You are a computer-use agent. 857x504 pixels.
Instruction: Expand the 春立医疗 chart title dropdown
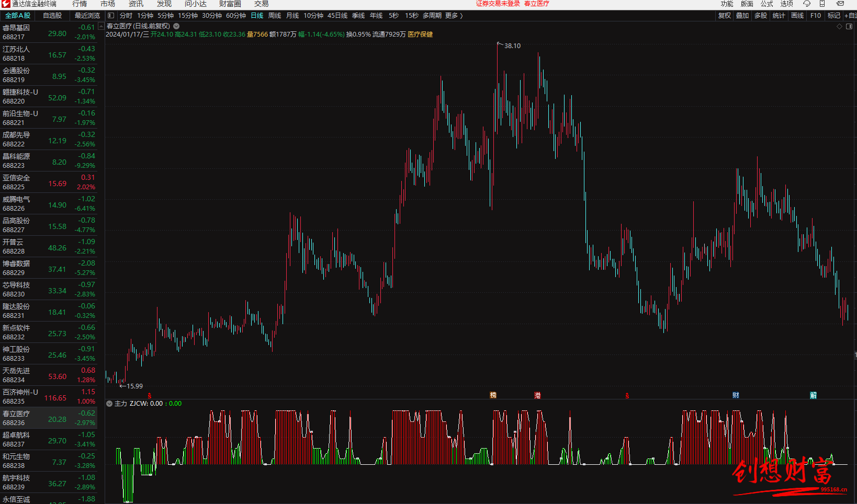(176, 26)
